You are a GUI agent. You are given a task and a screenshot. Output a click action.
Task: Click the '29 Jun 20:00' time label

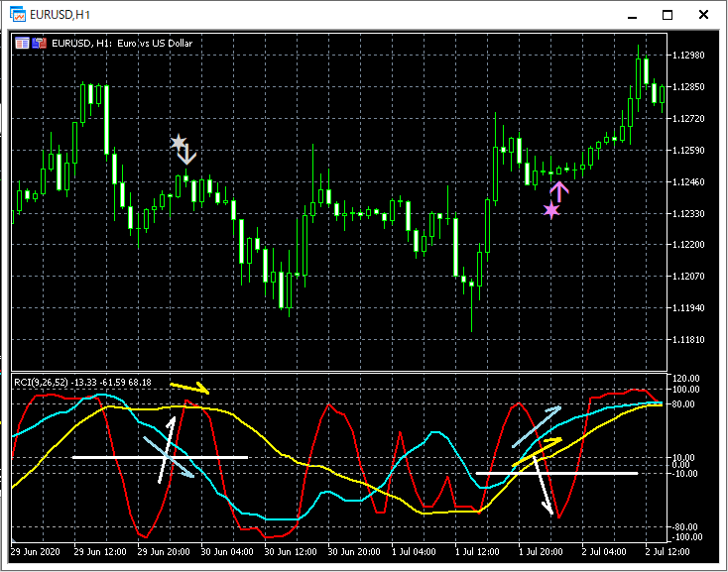point(164,551)
